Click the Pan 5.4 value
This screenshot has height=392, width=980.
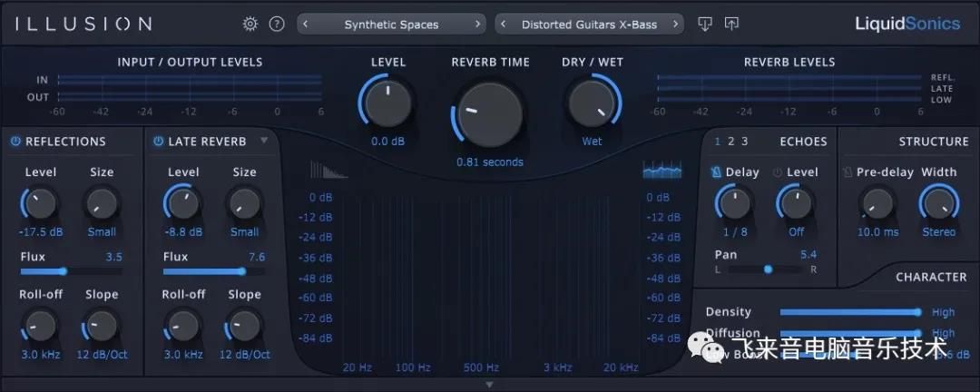pyautogui.click(x=808, y=254)
